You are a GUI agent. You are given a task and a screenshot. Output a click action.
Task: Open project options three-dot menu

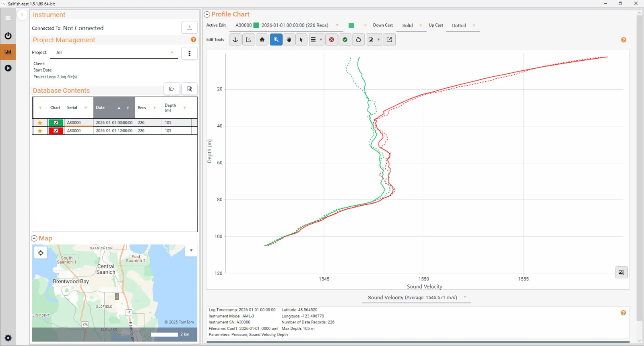coord(190,54)
